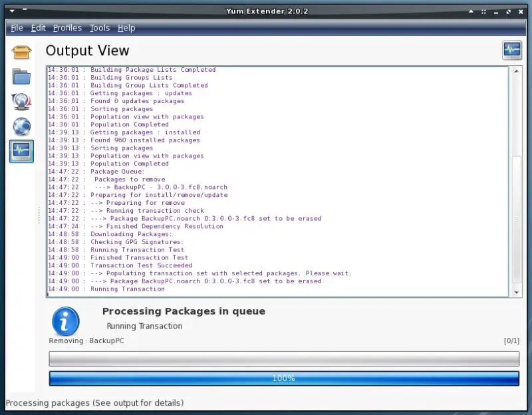Click 'Getting packages : updates' log line
Screen dimensions: 532x415
[x=120, y=93]
